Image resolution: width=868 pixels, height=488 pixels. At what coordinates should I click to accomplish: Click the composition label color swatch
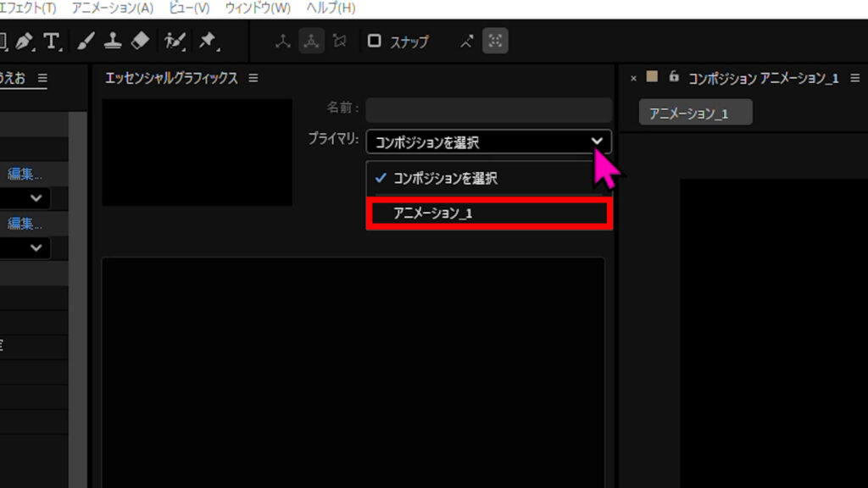[x=652, y=77]
